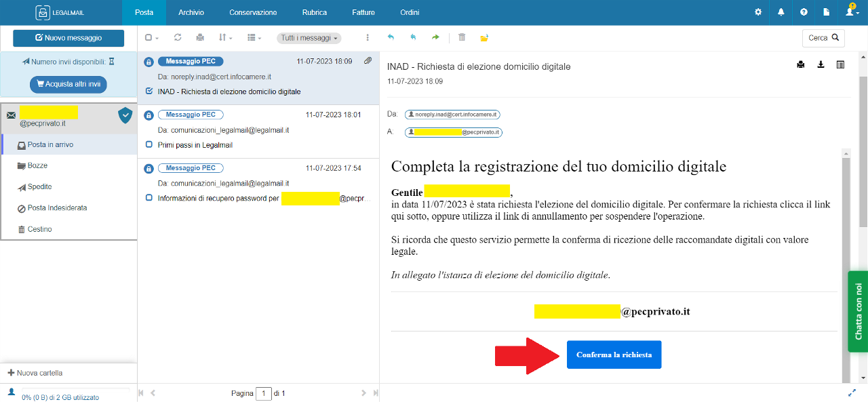Open the help question mark icon
The height and width of the screenshot is (402, 868).
click(804, 12)
